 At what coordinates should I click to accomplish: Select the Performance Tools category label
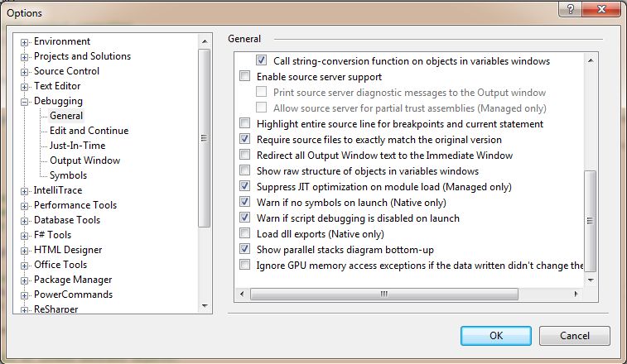75,205
